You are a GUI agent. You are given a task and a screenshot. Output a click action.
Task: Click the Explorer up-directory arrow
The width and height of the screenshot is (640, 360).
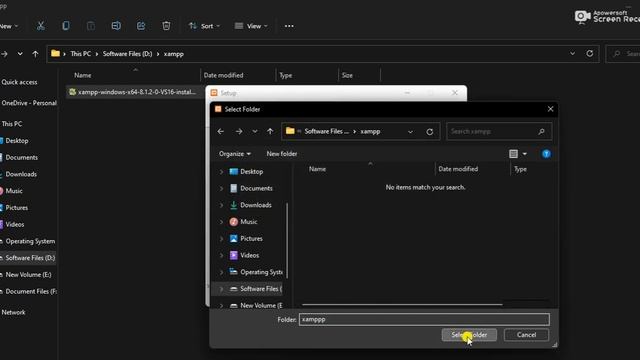coord(36,54)
